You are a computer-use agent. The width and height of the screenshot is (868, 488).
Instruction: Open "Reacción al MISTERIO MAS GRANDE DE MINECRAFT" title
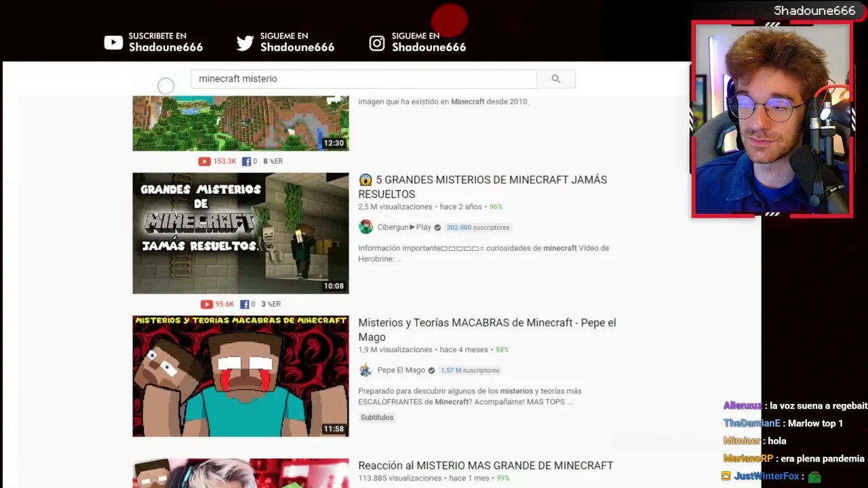(486, 466)
